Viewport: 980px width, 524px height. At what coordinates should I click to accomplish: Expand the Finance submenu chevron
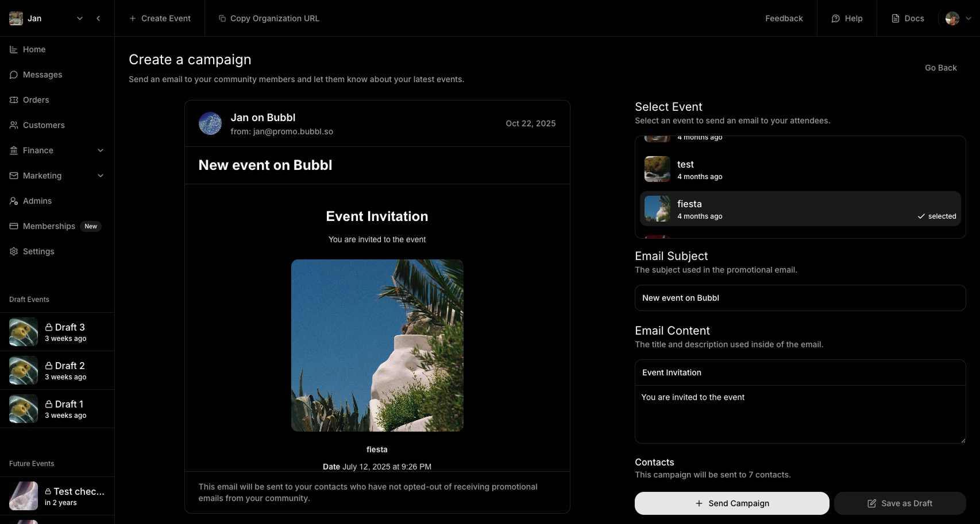pyautogui.click(x=101, y=150)
